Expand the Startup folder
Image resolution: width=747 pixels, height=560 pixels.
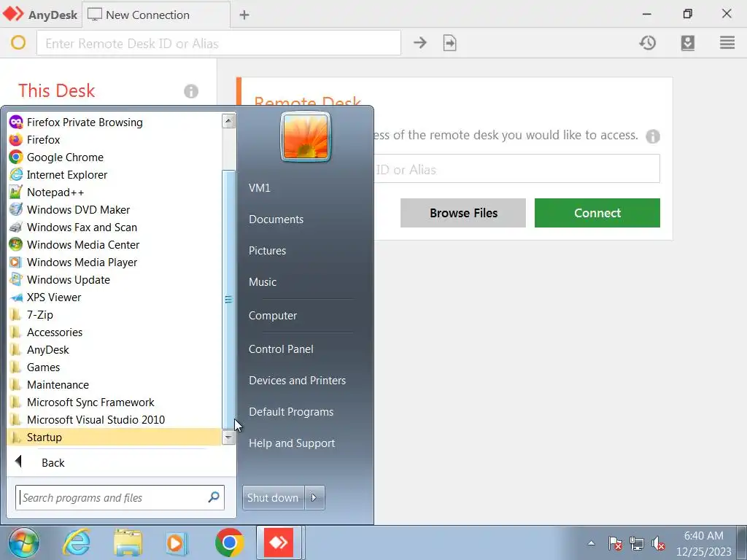[x=115, y=437]
